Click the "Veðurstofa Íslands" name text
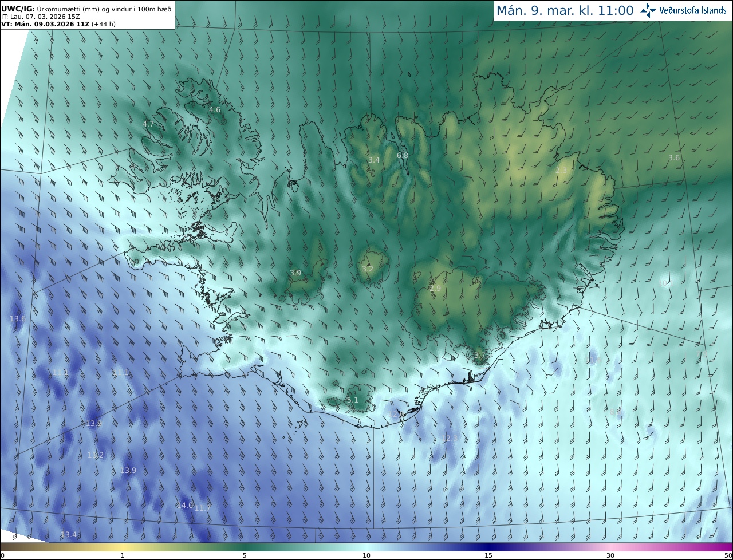 tap(693, 10)
